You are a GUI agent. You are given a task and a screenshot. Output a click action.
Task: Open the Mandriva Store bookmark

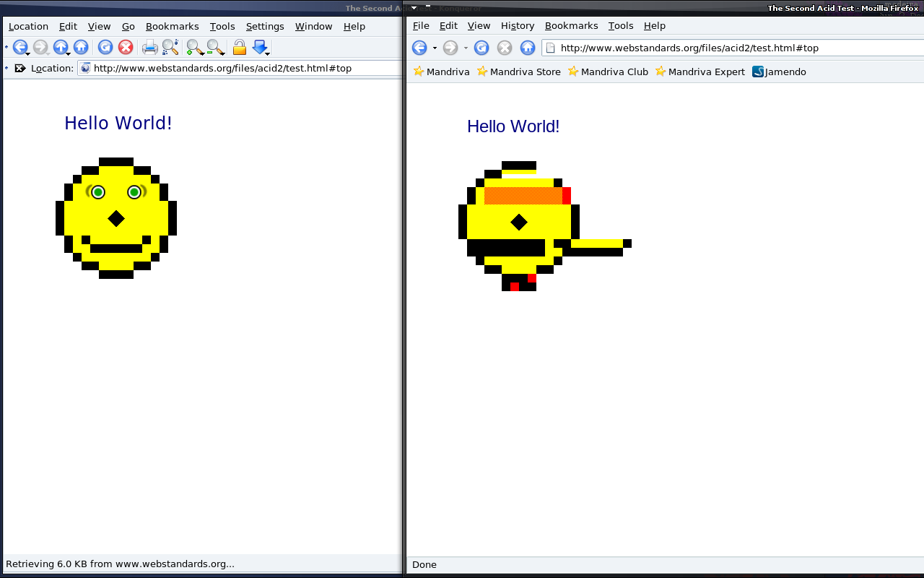519,72
